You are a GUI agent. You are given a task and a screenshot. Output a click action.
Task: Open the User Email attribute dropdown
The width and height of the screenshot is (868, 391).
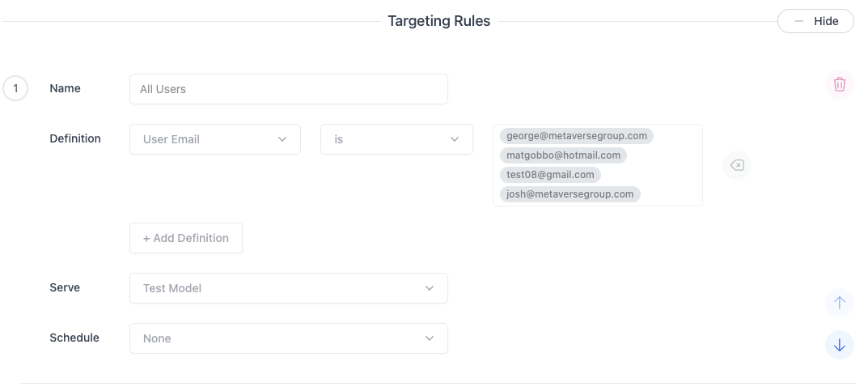coord(215,139)
